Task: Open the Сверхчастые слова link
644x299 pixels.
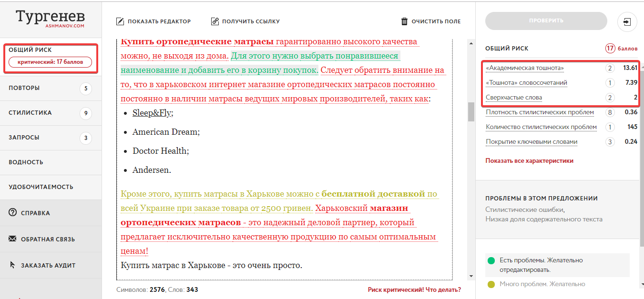Action: (x=514, y=98)
